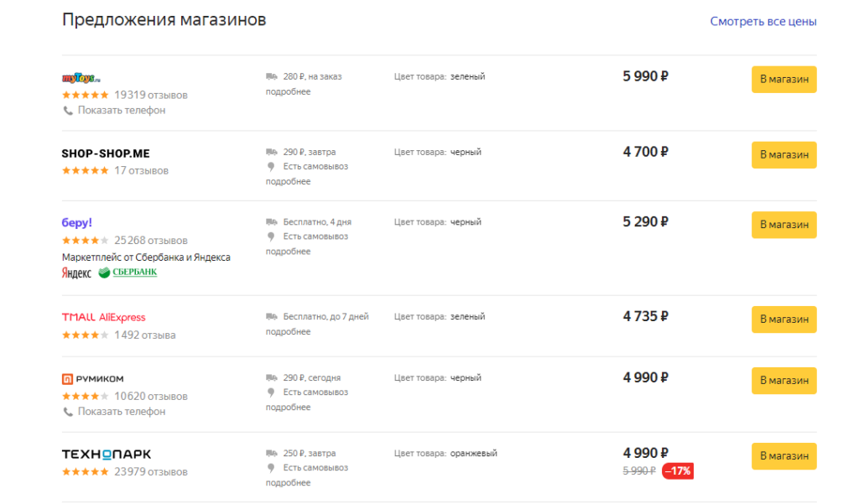Go to myToys store via 'В магазин'

(x=784, y=79)
